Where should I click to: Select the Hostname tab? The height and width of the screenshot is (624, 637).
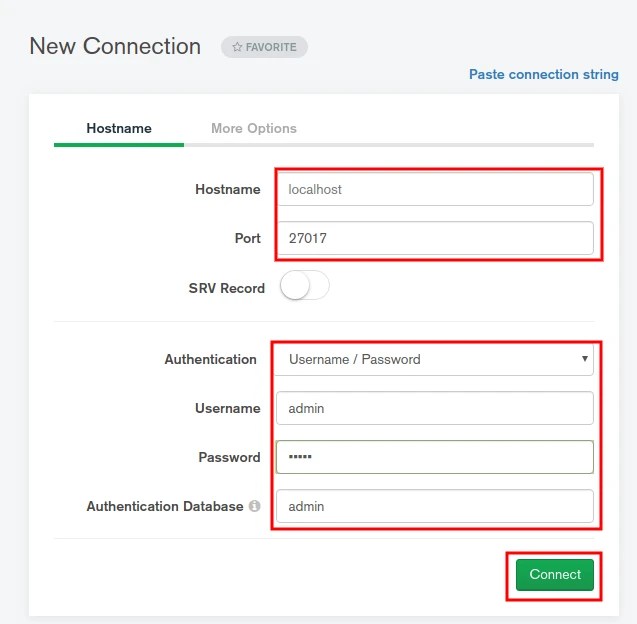click(x=119, y=128)
